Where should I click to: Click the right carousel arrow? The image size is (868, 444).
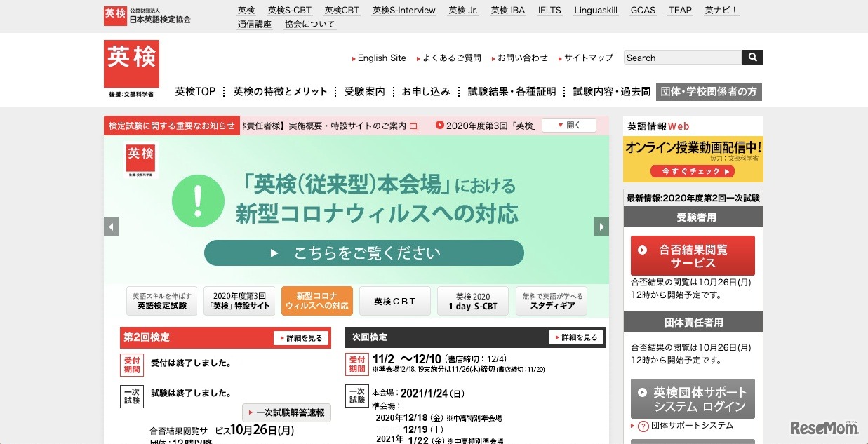click(x=601, y=226)
